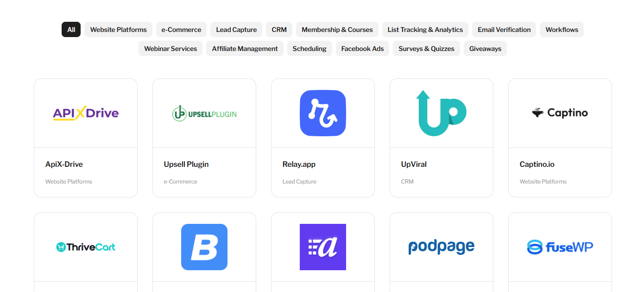Click the purple italic a logo
This screenshot has width=644, height=292.
pyautogui.click(x=322, y=247)
